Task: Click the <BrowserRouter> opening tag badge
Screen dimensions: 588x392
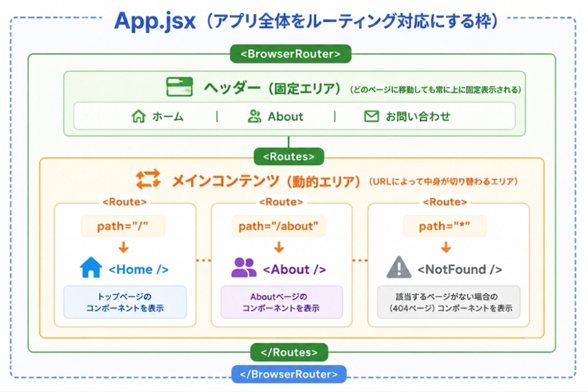Action: point(291,54)
